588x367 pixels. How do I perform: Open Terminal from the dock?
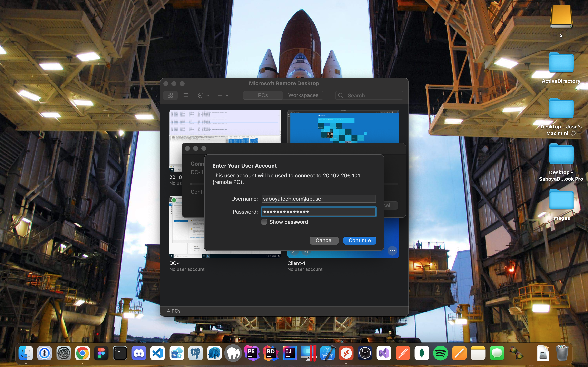click(120, 353)
